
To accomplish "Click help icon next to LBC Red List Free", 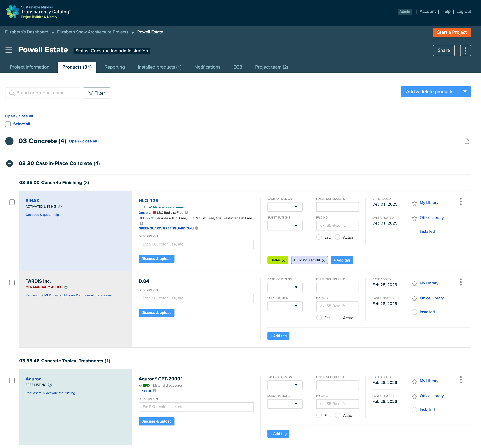I will 186,213.
